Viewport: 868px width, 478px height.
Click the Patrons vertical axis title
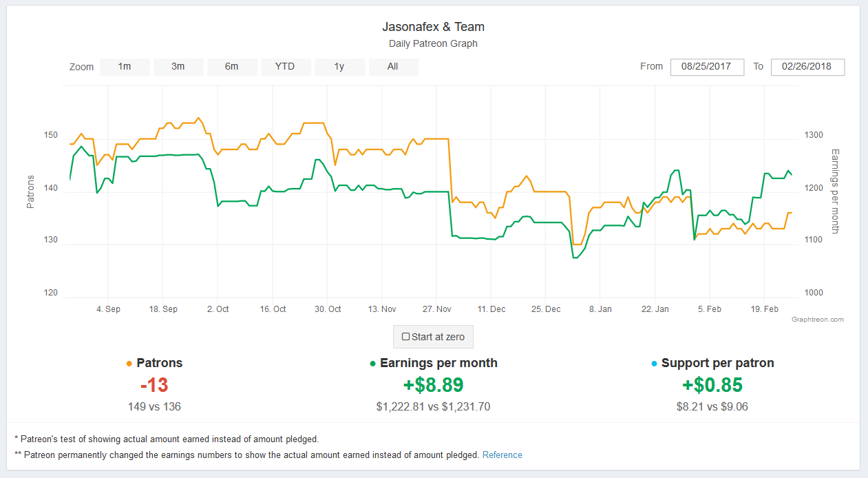point(30,192)
